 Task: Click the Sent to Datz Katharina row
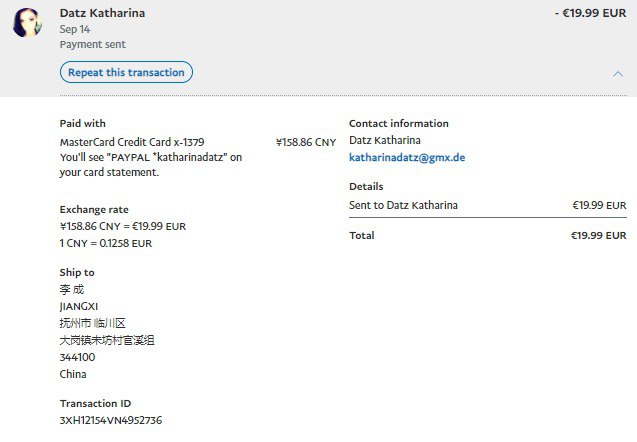tap(403, 205)
